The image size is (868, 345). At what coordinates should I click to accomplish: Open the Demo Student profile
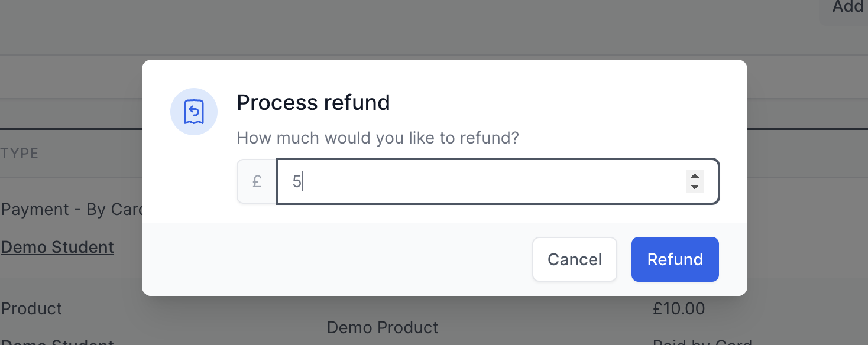pyautogui.click(x=57, y=247)
